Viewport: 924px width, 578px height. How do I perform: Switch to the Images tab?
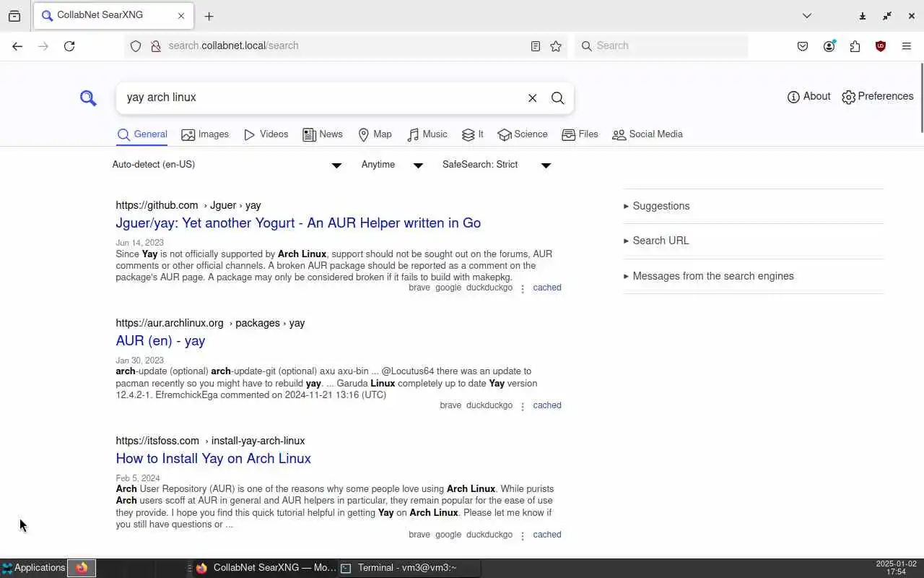point(205,134)
